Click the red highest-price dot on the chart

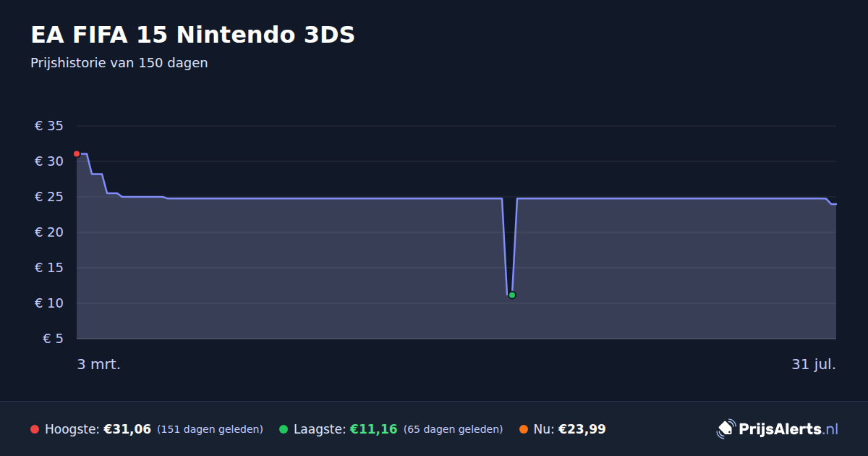coord(77,153)
